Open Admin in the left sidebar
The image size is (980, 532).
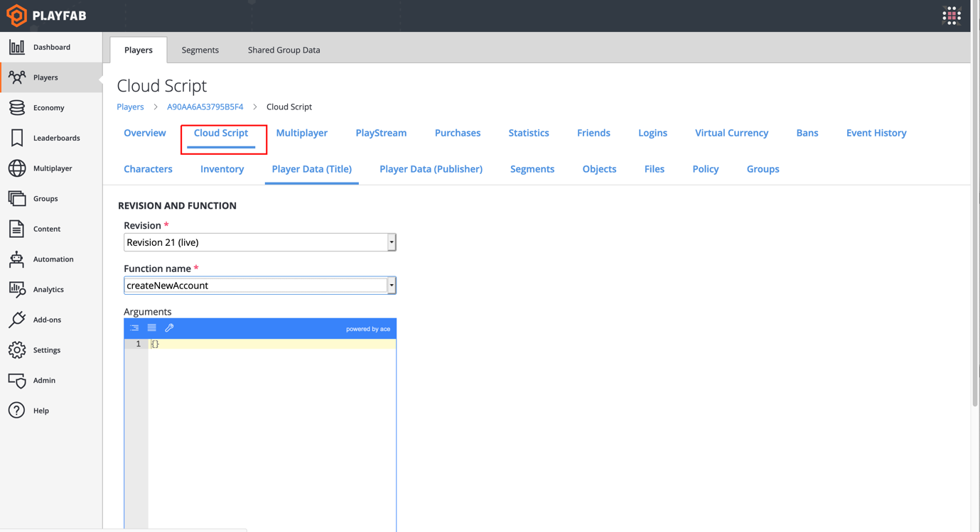[x=51, y=381]
